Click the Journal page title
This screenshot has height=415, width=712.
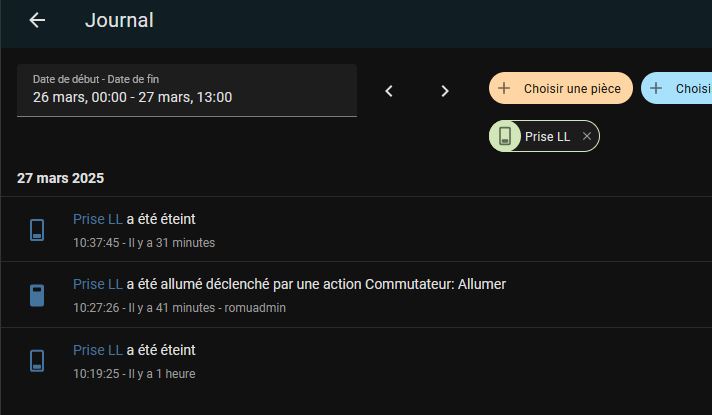point(119,20)
